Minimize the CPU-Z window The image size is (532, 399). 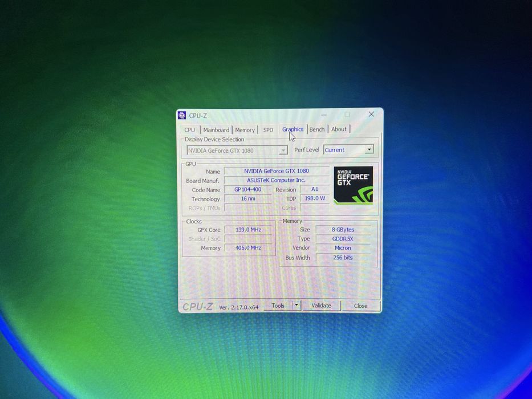324,115
